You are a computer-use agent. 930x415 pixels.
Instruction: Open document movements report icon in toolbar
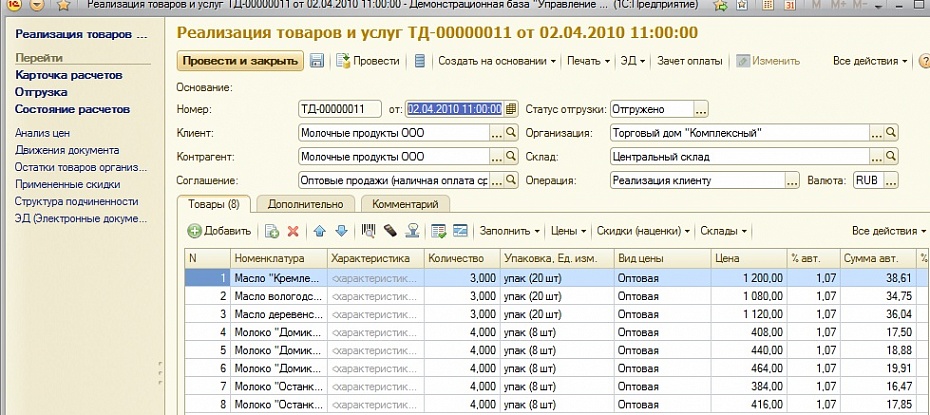420,61
